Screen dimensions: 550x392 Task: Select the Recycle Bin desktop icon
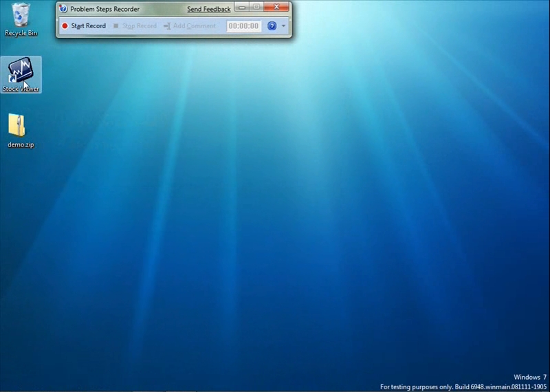tap(21, 19)
